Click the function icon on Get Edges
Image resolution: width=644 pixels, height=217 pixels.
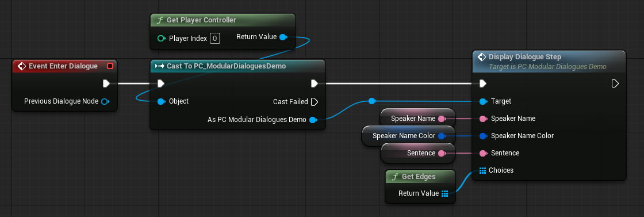click(394, 177)
